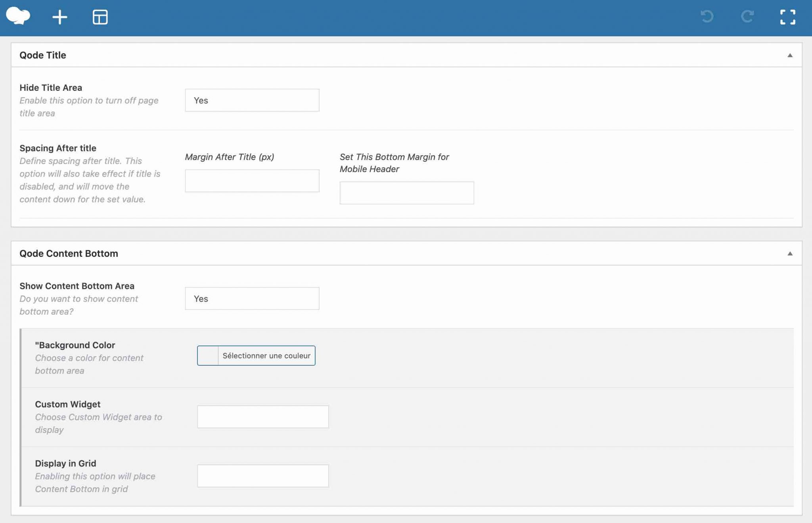The image size is (812, 523).
Task: Open the Hide Title Area dropdown
Action: pos(252,100)
